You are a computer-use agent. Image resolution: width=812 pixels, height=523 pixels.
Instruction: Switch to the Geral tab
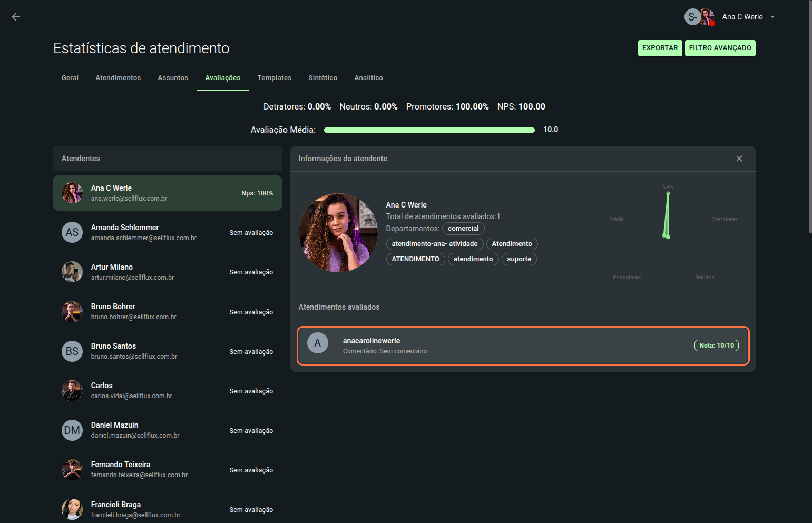tap(70, 78)
